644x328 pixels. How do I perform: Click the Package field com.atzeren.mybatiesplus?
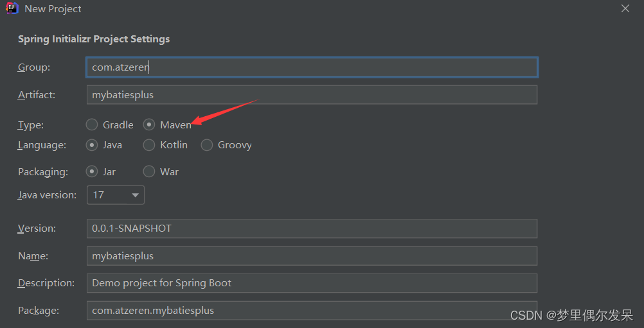[312, 311]
